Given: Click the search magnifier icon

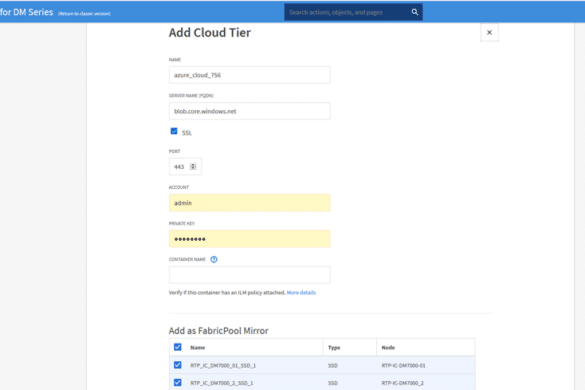Looking at the screenshot, I should 414,12.
